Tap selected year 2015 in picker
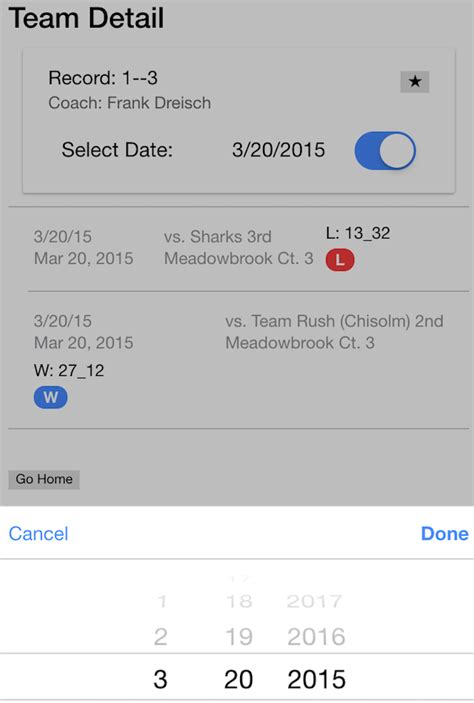The width and height of the screenshot is (474, 703). pyautogui.click(x=316, y=679)
